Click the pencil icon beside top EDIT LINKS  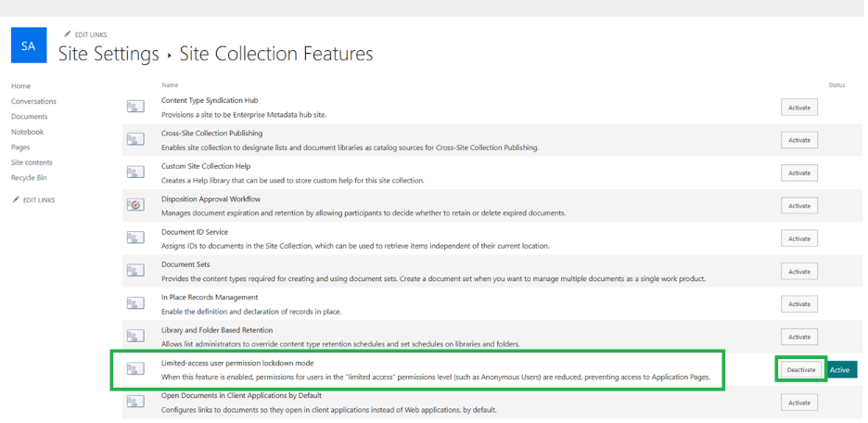click(x=68, y=34)
